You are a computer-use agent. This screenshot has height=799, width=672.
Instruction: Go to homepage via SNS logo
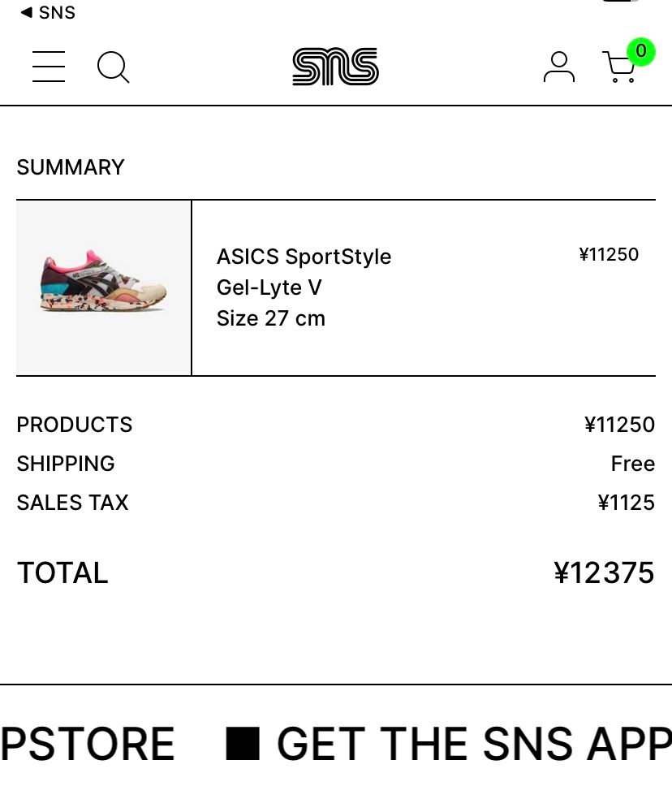pyautogui.click(x=335, y=67)
